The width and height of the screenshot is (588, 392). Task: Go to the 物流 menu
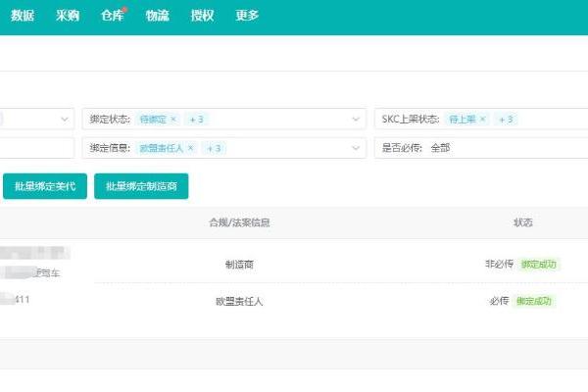pyautogui.click(x=157, y=16)
